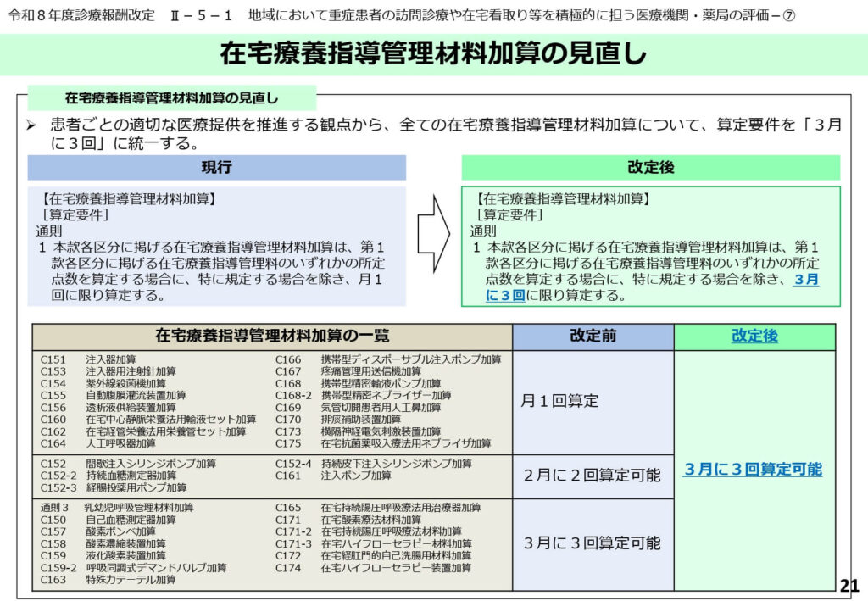The height and width of the screenshot is (601, 868).
Task: Click the large main slide title
Action: [433, 53]
